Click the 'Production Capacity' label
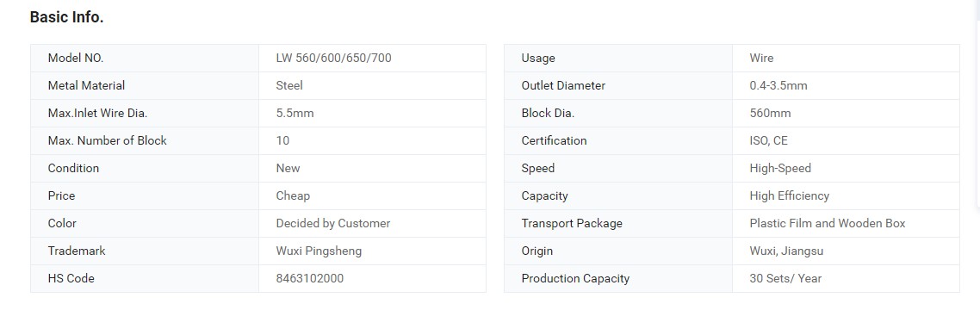Viewport: 980px width, 310px height. pos(575,278)
